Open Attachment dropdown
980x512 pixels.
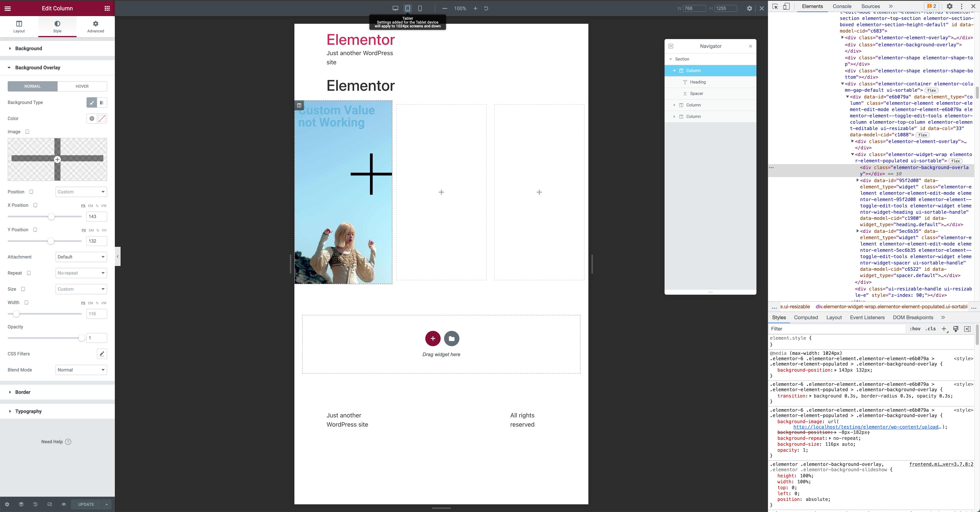81,257
